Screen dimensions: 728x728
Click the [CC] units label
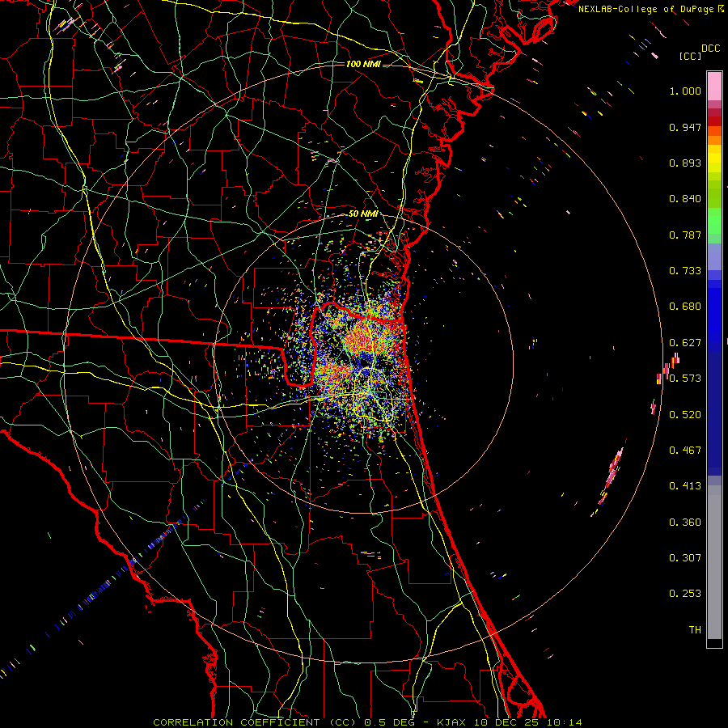point(690,56)
